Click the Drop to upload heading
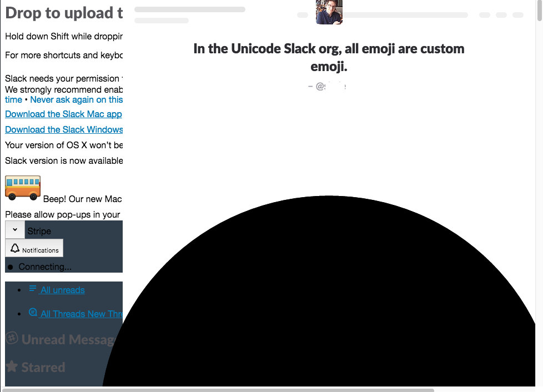543x392 pixels. (x=64, y=13)
